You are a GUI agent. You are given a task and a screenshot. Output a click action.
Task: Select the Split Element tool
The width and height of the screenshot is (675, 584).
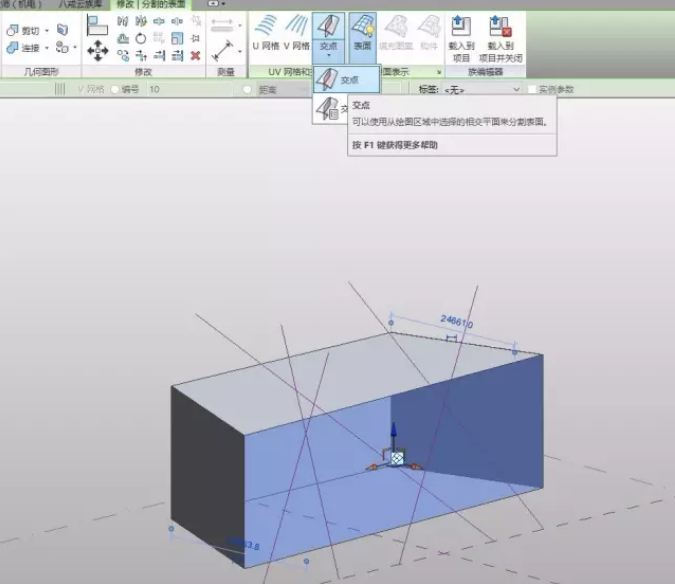159,21
